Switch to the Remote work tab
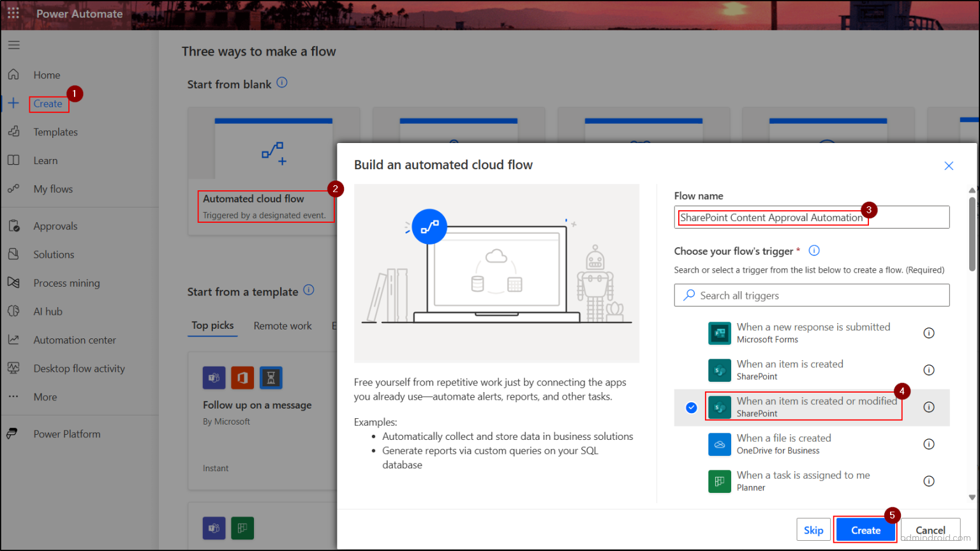Image resolution: width=980 pixels, height=551 pixels. pyautogui.click(x=282, y=326)
